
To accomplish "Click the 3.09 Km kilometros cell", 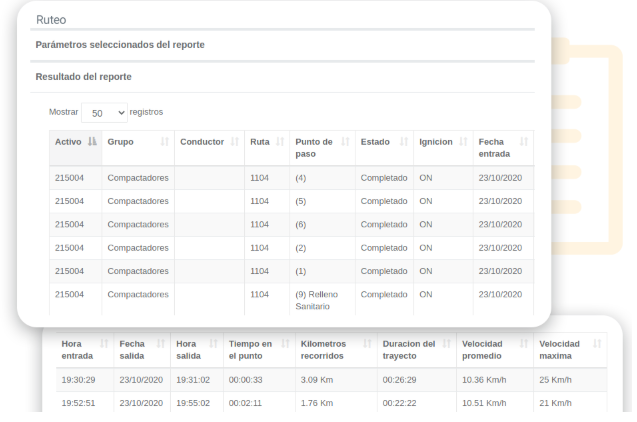I will pos(316,380).
